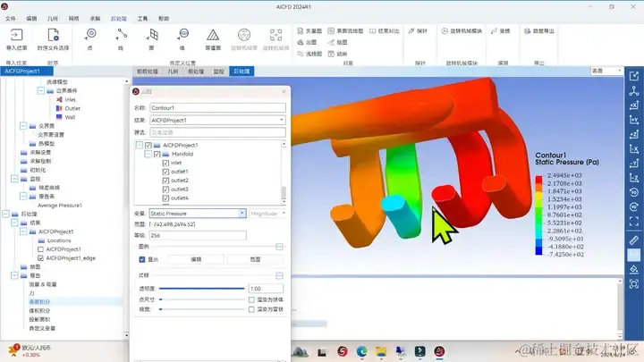Image resolution: width=644 pixels, height=362 pixels.
Task: Open the 求解 Solve menu
Action: click(95, 19)
